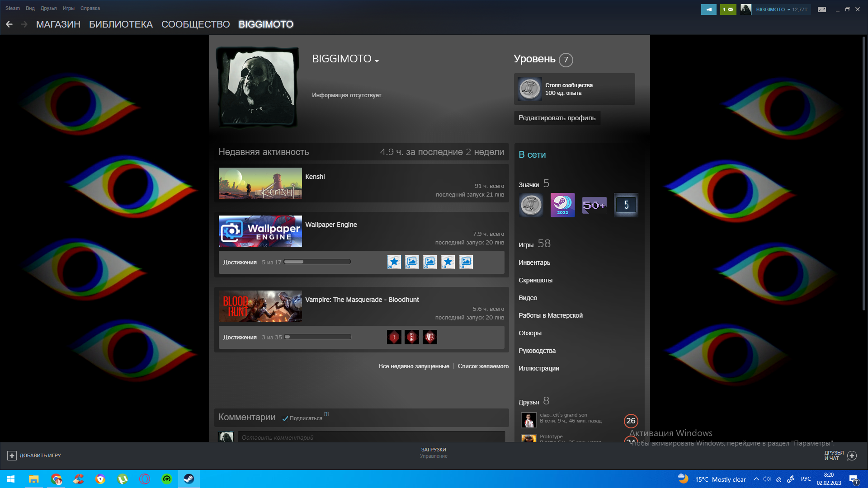The image size is (868, 488).
Task: Click the Friends and Chat plus icon
Action: click(852, 455)
